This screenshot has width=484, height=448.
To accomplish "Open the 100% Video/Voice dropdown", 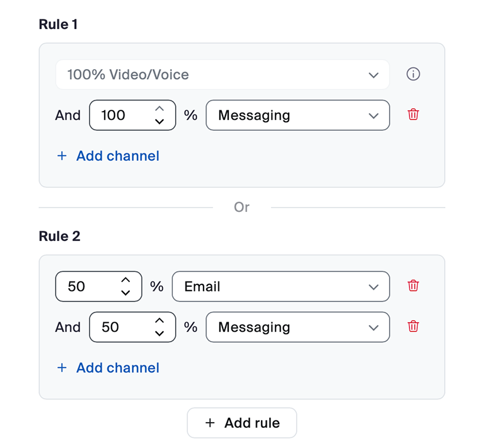I will pos(223,75).
